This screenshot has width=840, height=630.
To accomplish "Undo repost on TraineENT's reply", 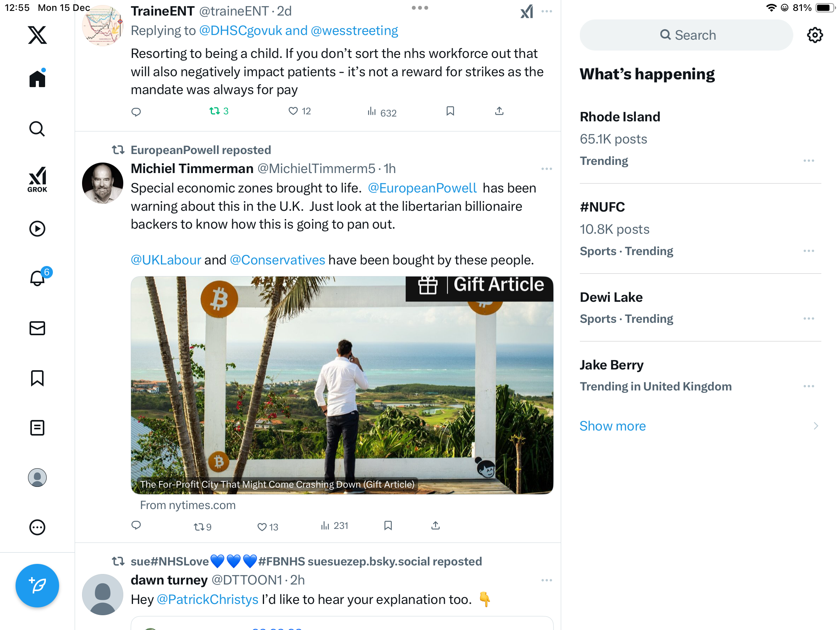I will point(215,111).
